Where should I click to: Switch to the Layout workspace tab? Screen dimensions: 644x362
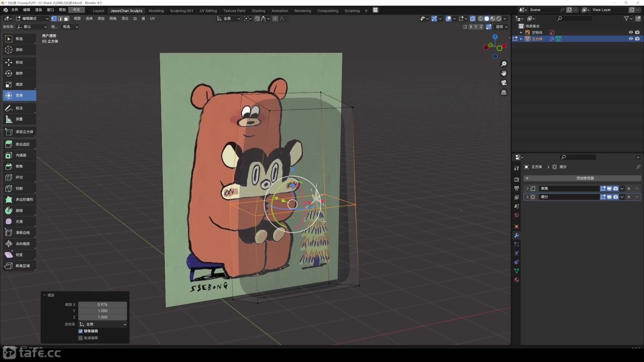98,11
